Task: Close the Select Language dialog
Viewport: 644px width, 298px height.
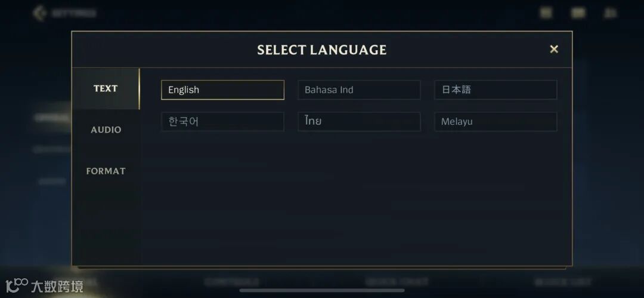Action: [554, 49]
